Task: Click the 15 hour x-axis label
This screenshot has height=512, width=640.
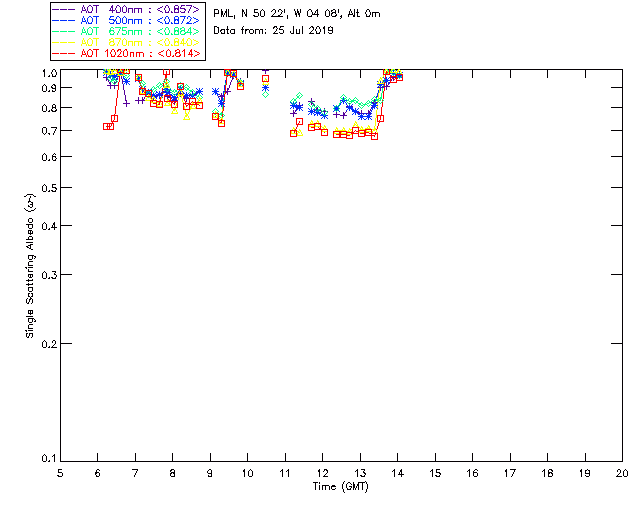Action: (435, 473)
